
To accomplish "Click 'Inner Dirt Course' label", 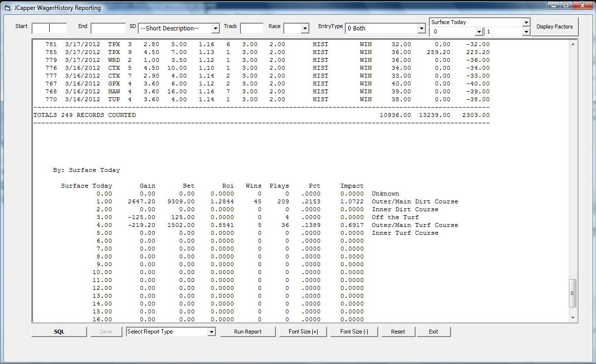I will (405, 209).
